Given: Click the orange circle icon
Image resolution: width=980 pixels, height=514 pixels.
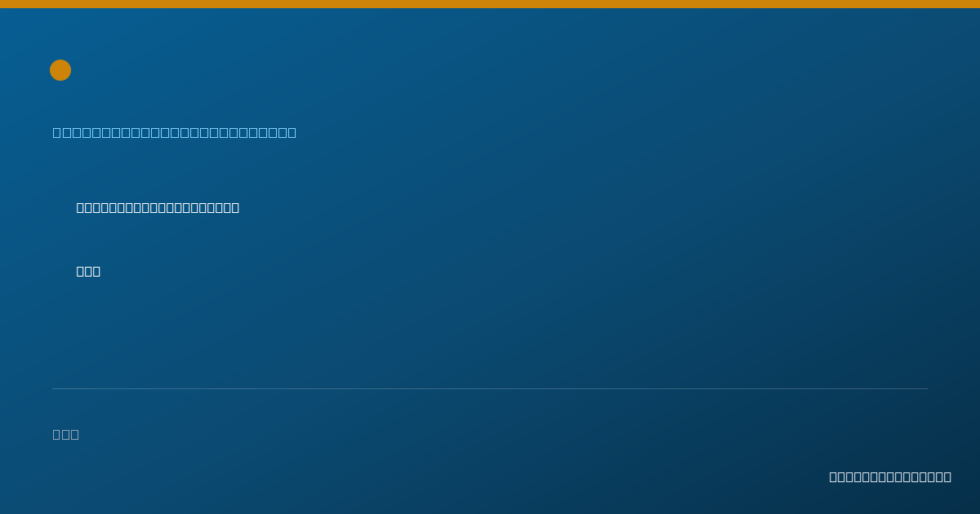Looking at the screenshot, I should (x=60, y=70).
